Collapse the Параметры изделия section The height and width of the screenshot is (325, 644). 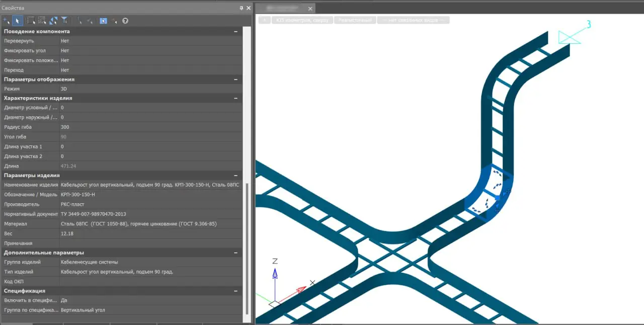(235, 175)
